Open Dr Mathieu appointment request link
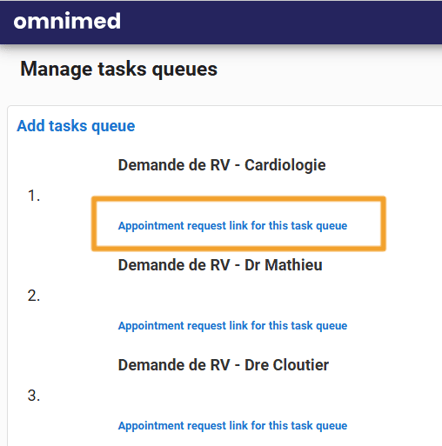This screenshot has height=446, width=442. (233, 326)
